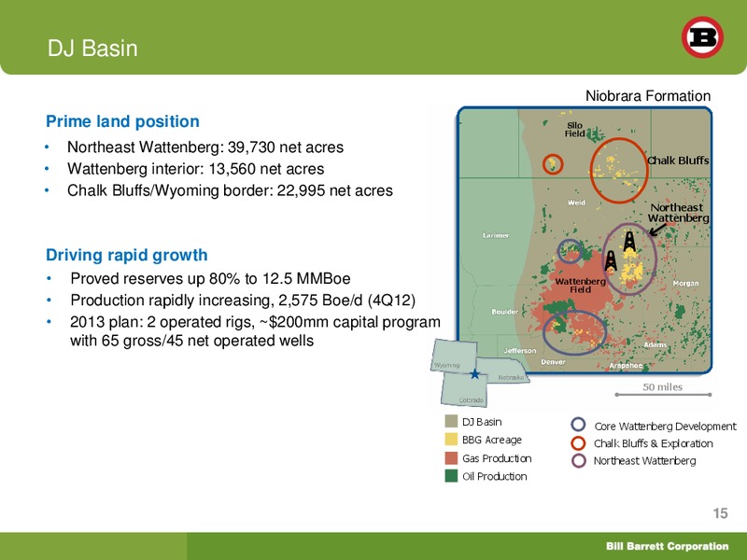
Task: Click the Larimer county label
Action: click(496, 235)
